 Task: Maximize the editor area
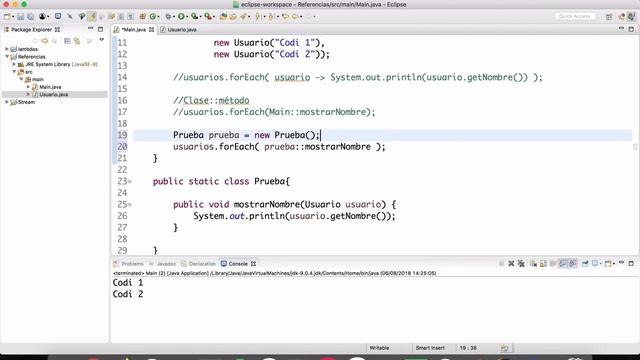[631, 29]
